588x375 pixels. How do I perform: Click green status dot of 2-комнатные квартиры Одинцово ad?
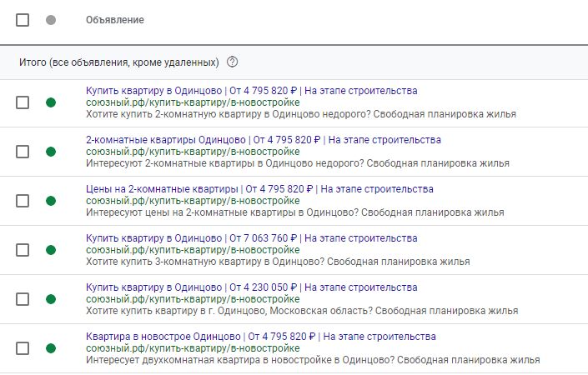click(x=51, y=152)
